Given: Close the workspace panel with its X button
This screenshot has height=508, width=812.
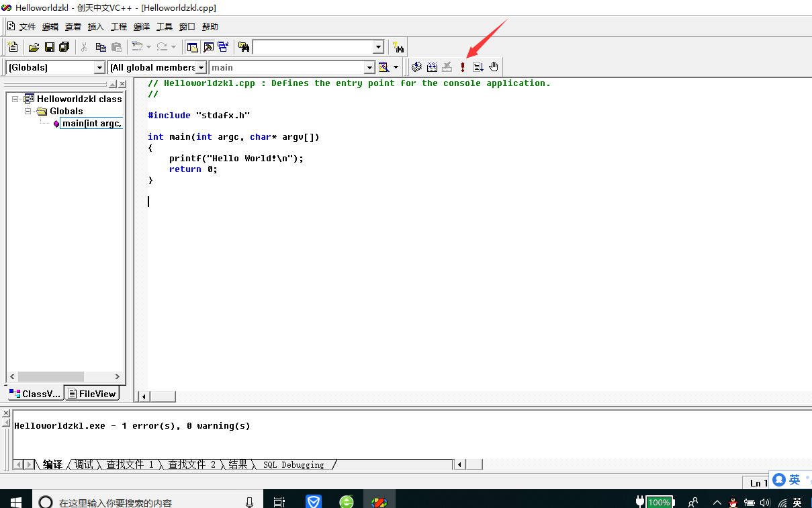Looking at the screenshot, I should [x=122, y=84].
